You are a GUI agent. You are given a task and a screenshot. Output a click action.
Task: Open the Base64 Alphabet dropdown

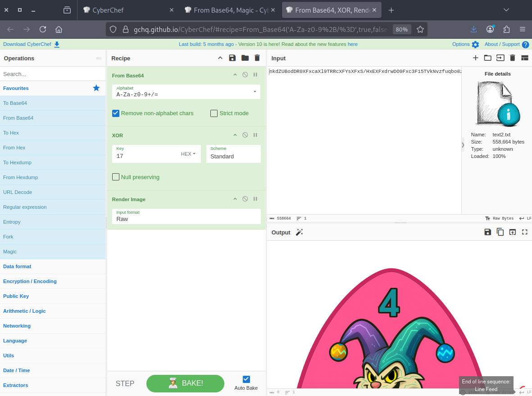click(x=255, y=92)
